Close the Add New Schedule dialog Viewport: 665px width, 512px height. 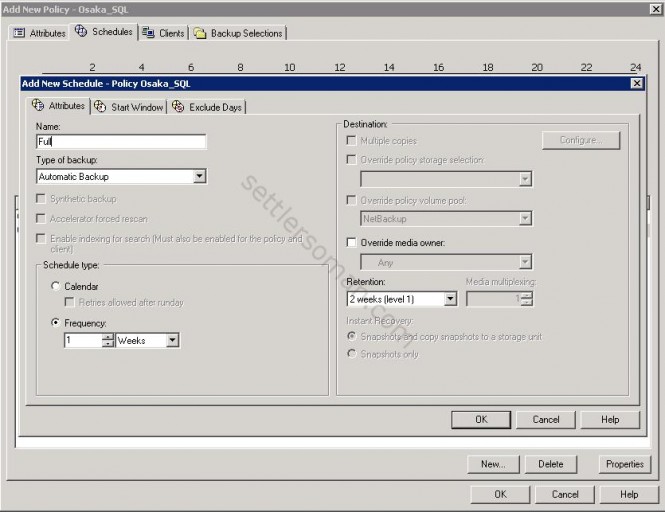pyautogui.click(x=637, y=83)
